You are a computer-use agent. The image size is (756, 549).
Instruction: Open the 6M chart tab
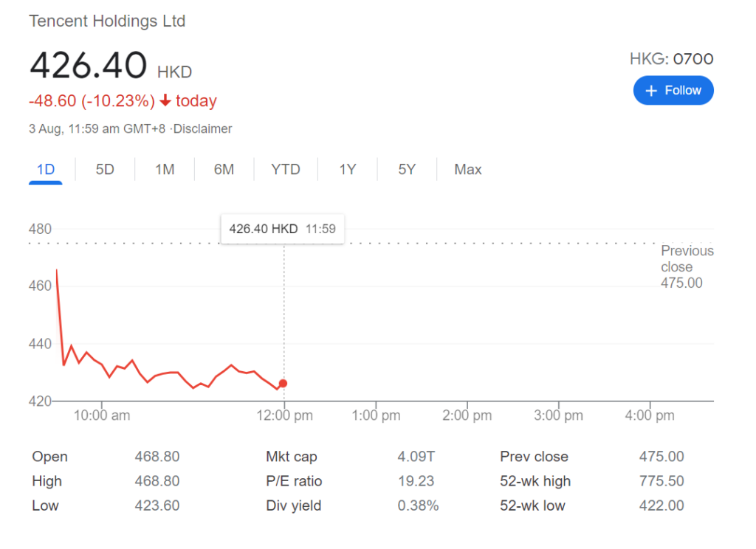224,170
